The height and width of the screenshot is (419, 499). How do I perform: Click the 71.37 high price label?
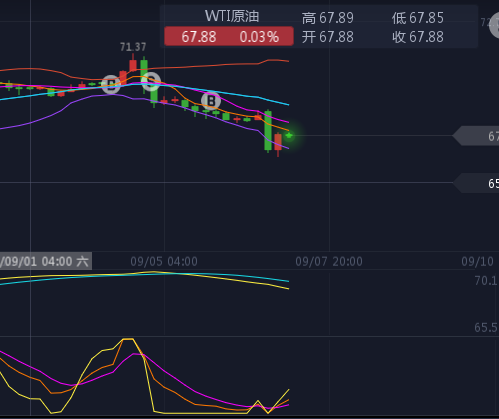pyautogui.click(x=133, y=47)
